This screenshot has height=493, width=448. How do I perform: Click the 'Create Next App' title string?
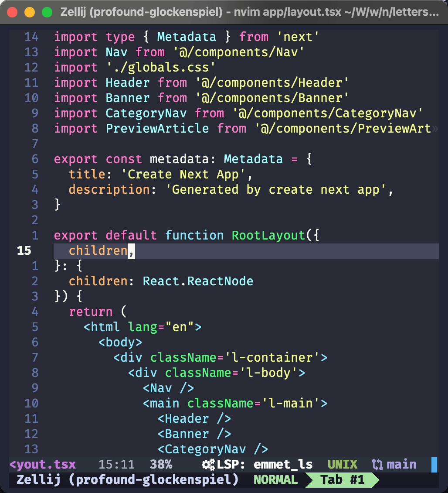(x=180, y=175)
